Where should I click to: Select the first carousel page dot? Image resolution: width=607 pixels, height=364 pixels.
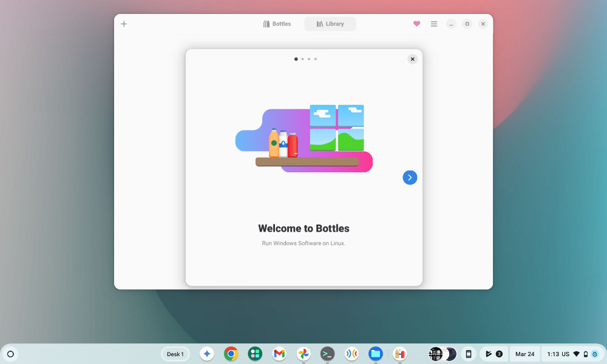point(296,59)
